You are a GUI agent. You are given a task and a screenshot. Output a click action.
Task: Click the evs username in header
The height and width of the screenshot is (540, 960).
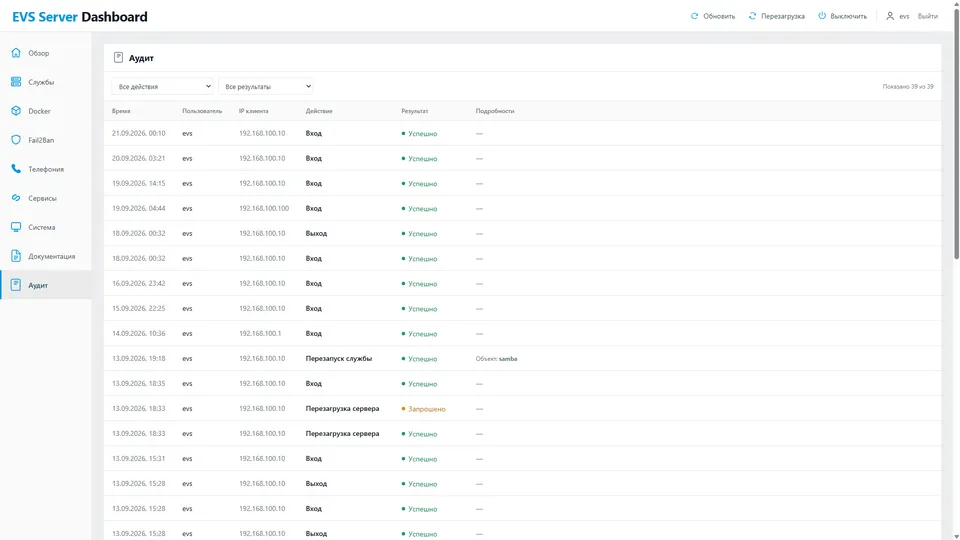coord(904,16)
